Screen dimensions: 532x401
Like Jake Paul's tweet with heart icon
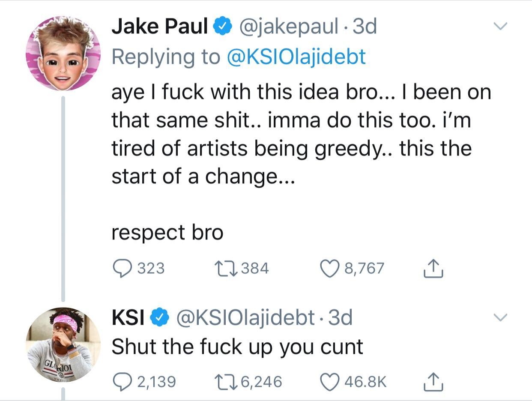pyautogui.click(x=330, y=268)
